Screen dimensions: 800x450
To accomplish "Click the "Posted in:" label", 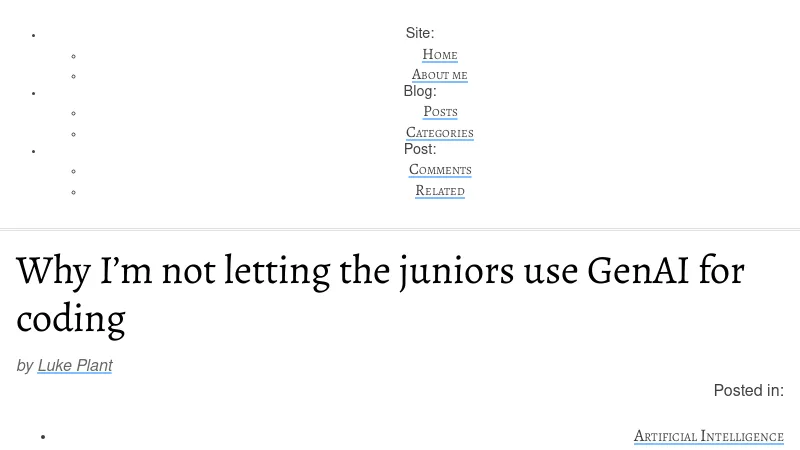I will click(748, 391).
